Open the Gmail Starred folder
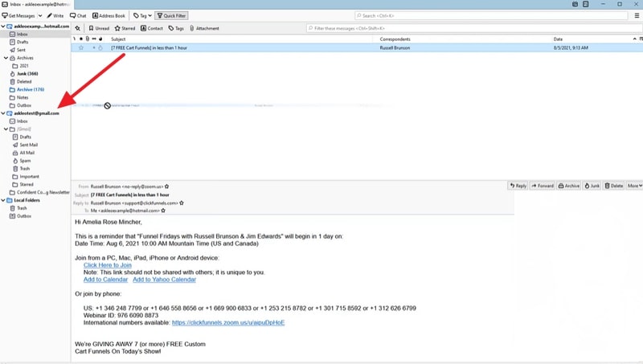643x364 pixels. 27,185
